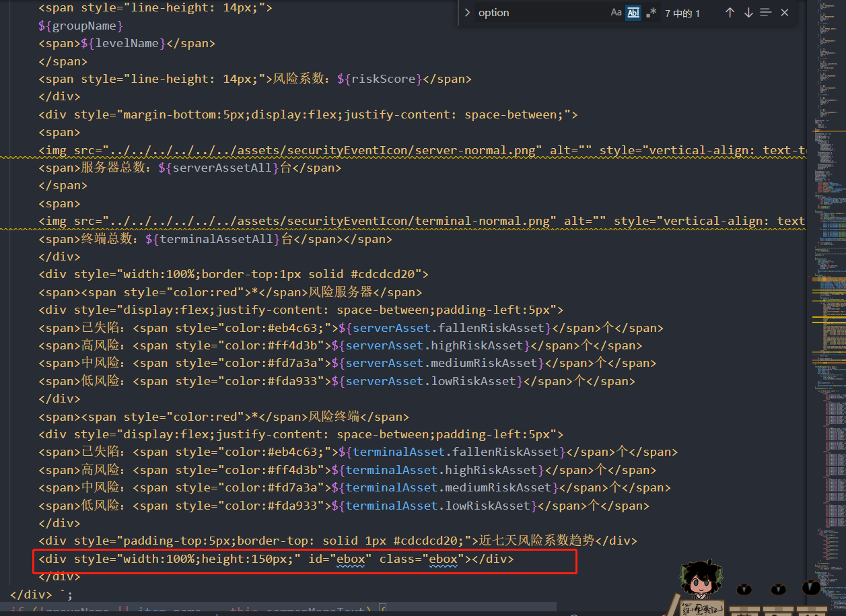This screenshot has height=616, width=846.
Task: Click serverAsset.fallenRiskAsset expression
Action: 444,328
